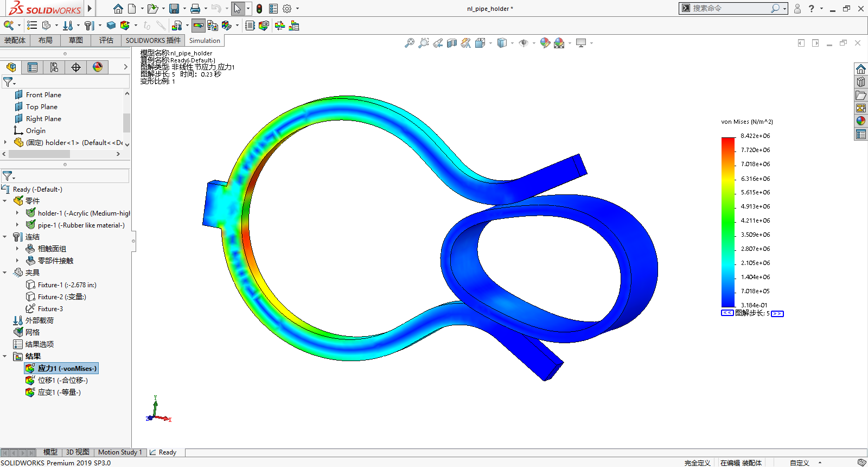Viewport: 868px width, 467px height.
Task: Switch to the 草图 tab
Action: 76,40
